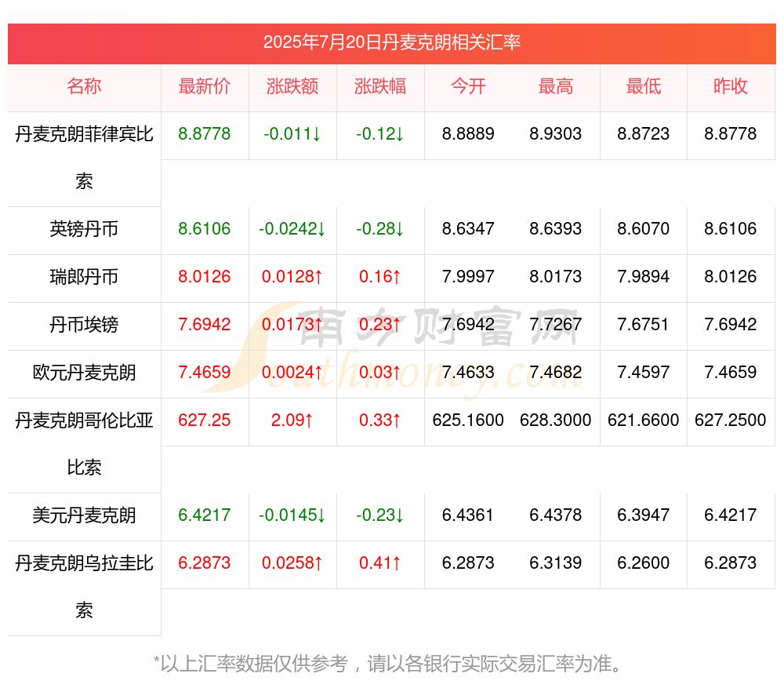The height and width of the screenshot is (688, 784).
Task: Click latest price 6.4217 in green
Action: point(205,515)
